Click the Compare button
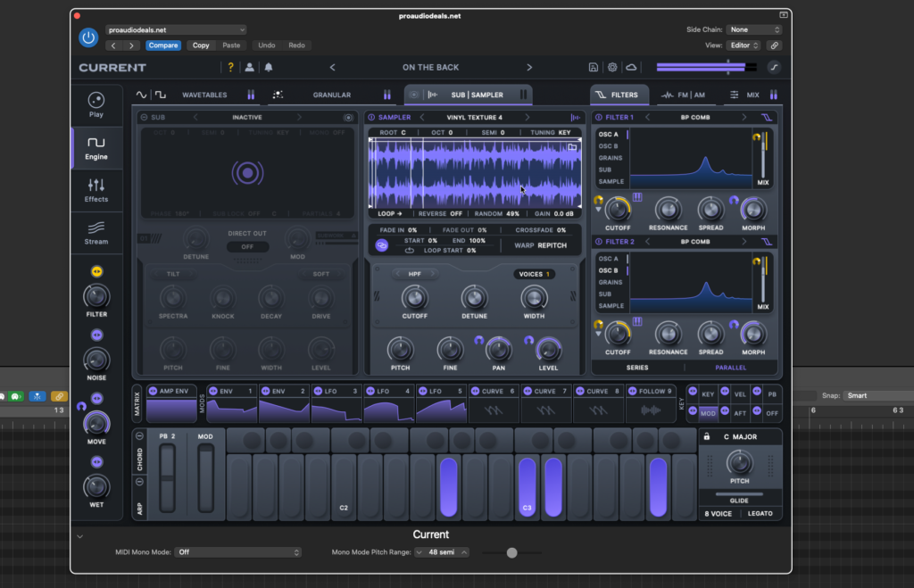The image size is (914, 588). pos(162,46)
